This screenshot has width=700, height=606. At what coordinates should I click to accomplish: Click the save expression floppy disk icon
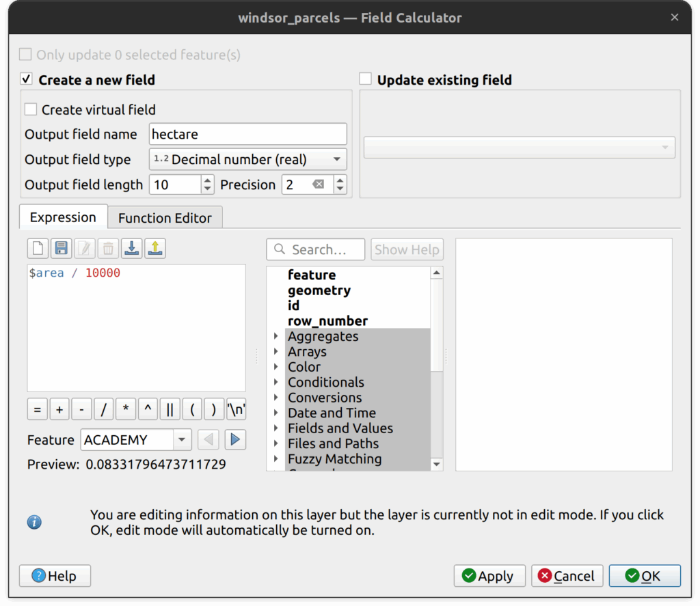coord(62,249)
